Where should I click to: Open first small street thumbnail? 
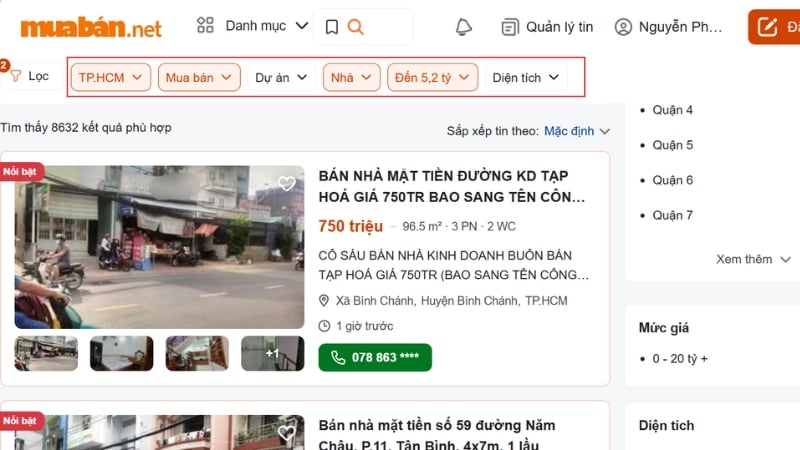[x=46, y=354]
